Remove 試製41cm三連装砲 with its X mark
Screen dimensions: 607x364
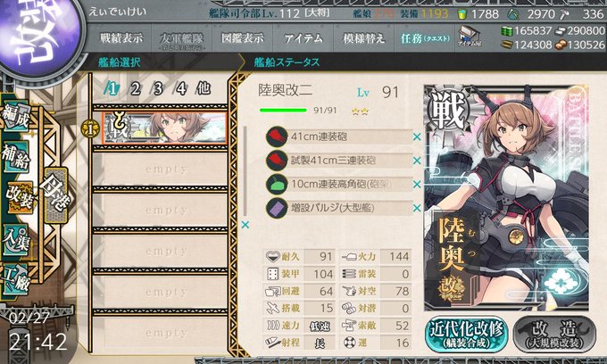(x=417, y=161)
